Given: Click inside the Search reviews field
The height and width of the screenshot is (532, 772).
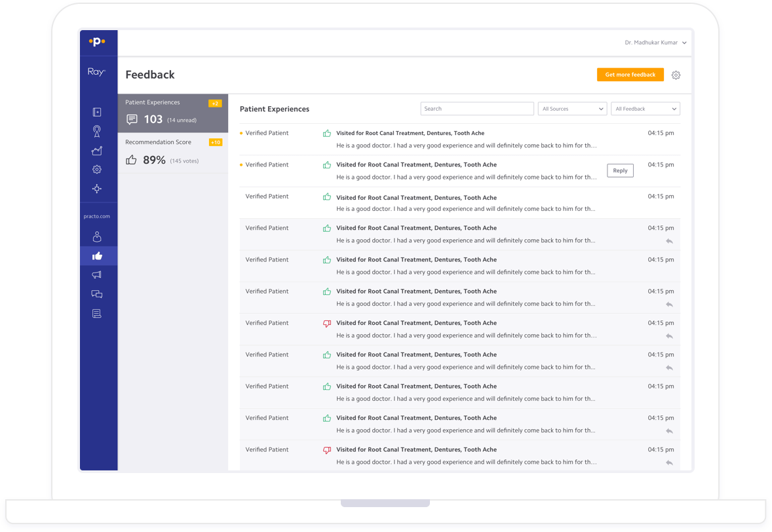Looking at the screenshot, I should (x=476, y=108).
